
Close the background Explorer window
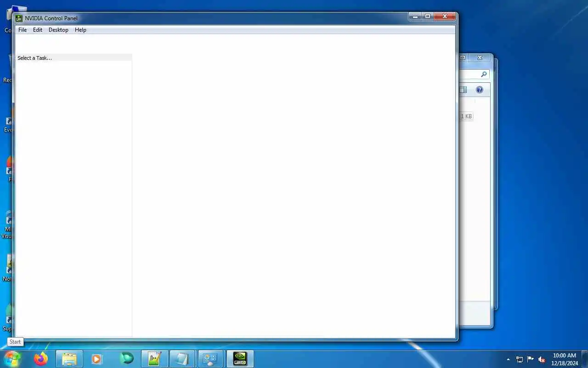(480, 58)
